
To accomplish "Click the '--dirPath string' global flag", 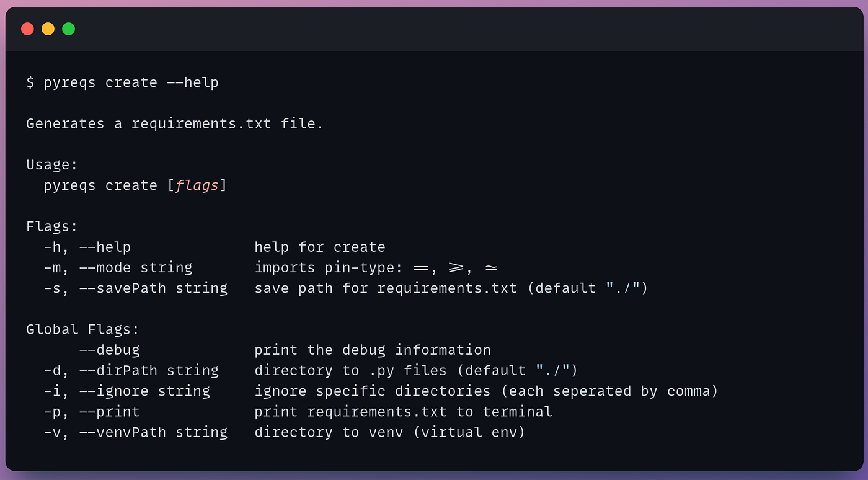I will coord(148,370).
